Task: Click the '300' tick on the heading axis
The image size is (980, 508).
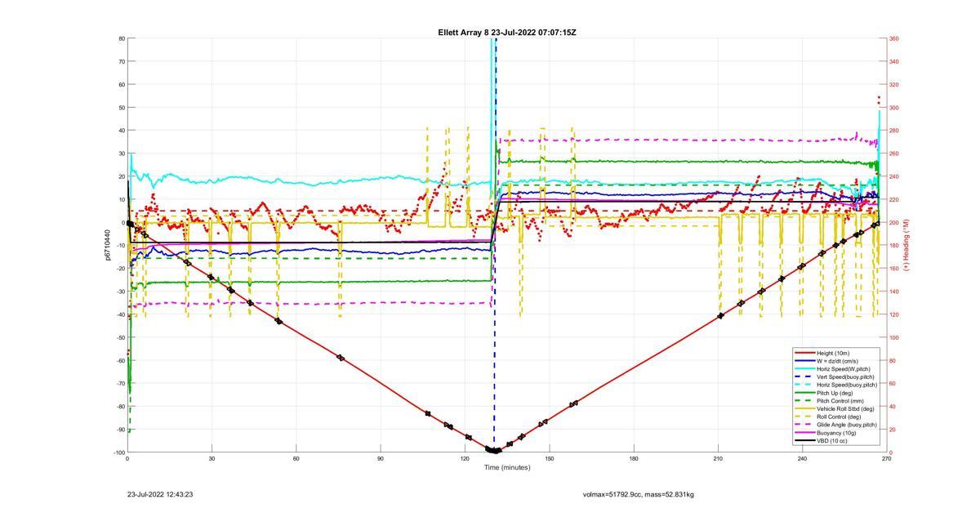Action: click(x=894, y=108)
